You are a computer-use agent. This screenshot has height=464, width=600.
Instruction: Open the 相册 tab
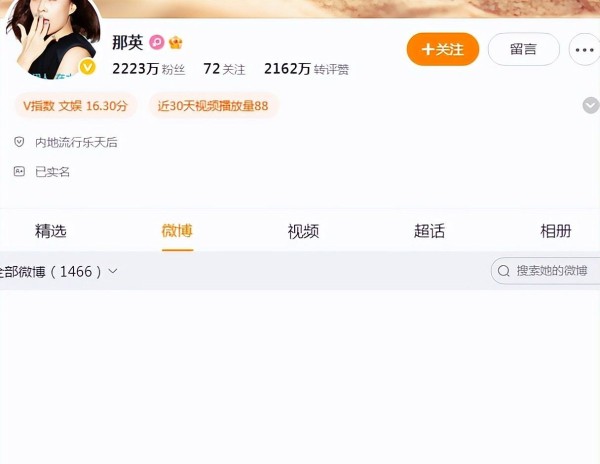[556, 231]
